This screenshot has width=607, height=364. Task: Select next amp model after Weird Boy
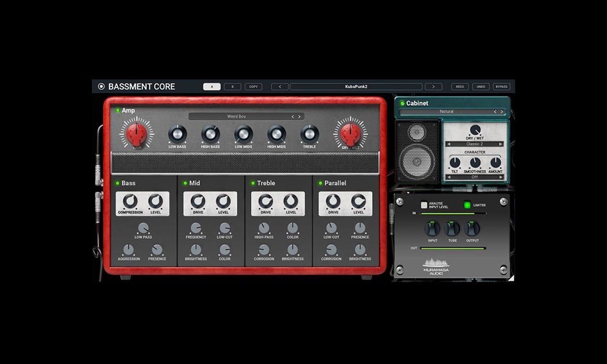299,117
